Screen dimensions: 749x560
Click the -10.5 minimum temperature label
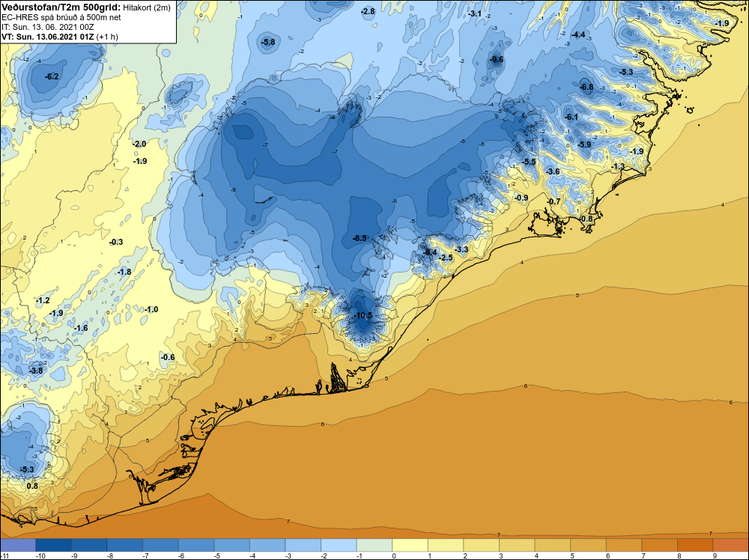tap(363, 315)
